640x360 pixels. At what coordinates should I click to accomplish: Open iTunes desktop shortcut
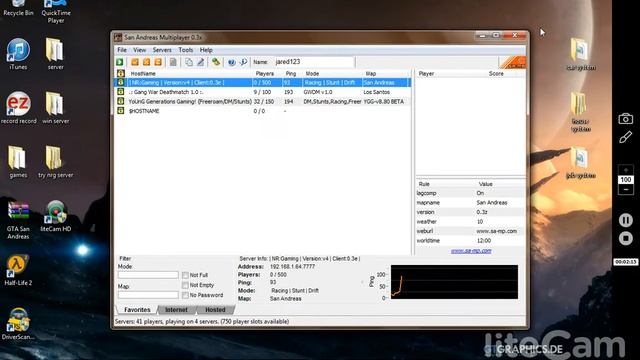pos(18,54)
